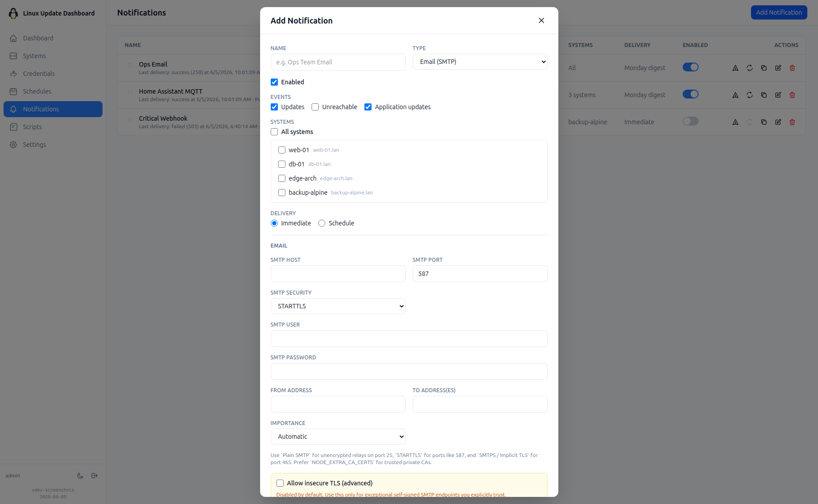Open Systems in the sidebar
This screenshot has height=504, width=818.
(53, 56)
